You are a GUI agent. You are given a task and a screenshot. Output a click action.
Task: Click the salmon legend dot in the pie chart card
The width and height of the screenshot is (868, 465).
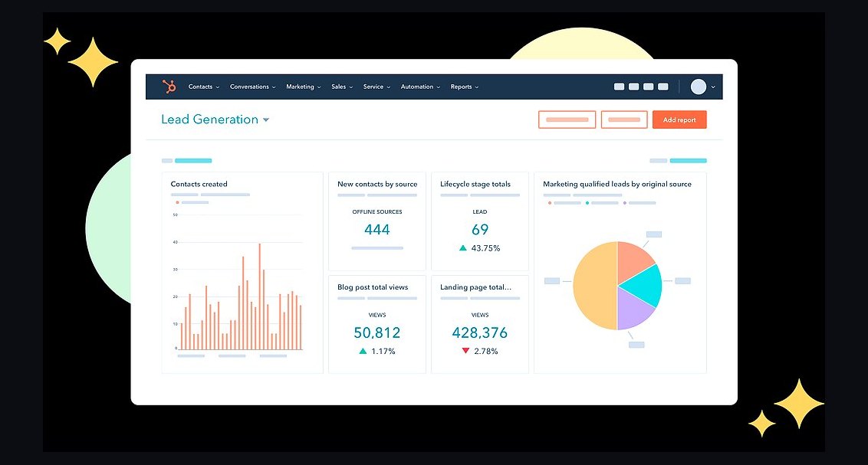point(550,203)
